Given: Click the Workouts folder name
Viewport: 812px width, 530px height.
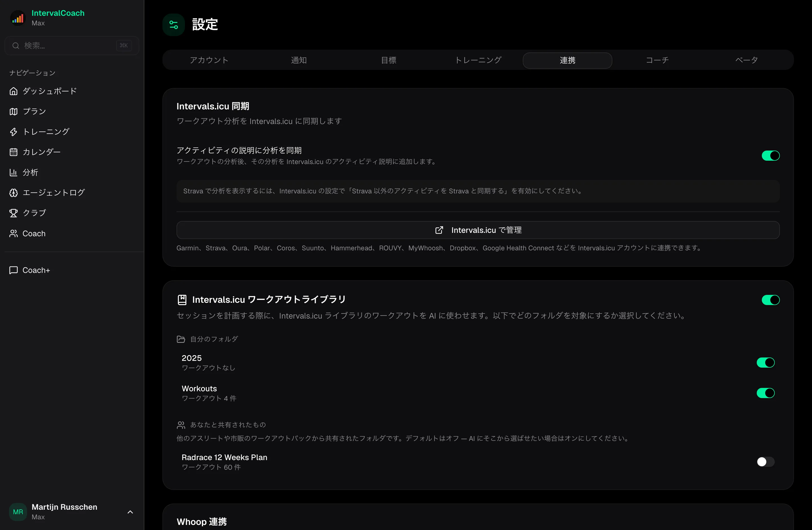Looking at the screenshot, I should 199,388.
